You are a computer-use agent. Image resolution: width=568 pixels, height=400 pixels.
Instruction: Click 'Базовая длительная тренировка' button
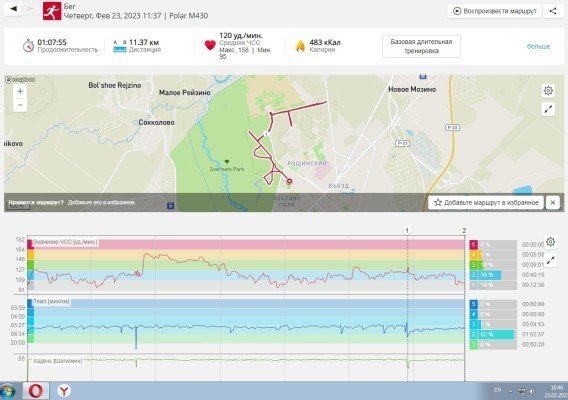click(421, 46)
